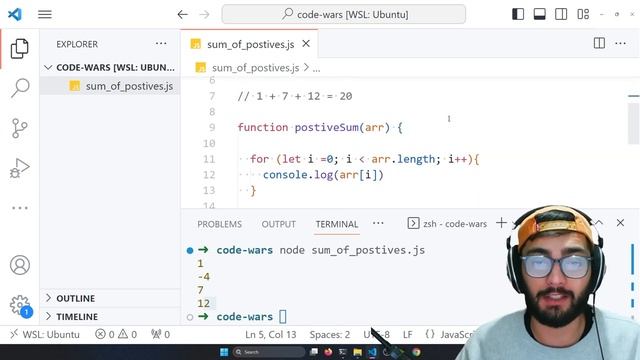
Task: Click the breadcrumb ellipsis symbol segment
Action: [316, 68]
